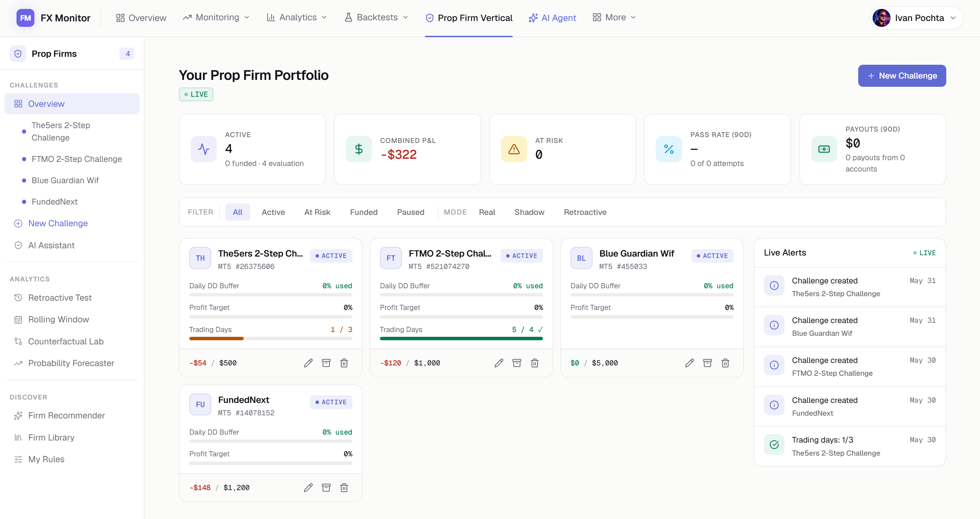Viewport: 980px width, 519px height.
Task: Click the BL avatar on Blue Guardian card
Action: coord(581,258)
